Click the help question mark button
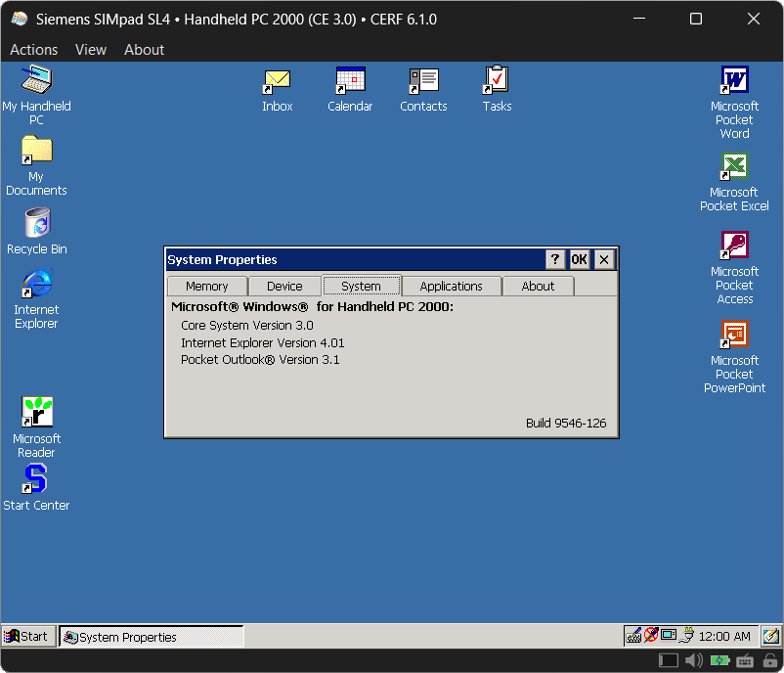This screenshot has width=784, height=673. [555, 259]
